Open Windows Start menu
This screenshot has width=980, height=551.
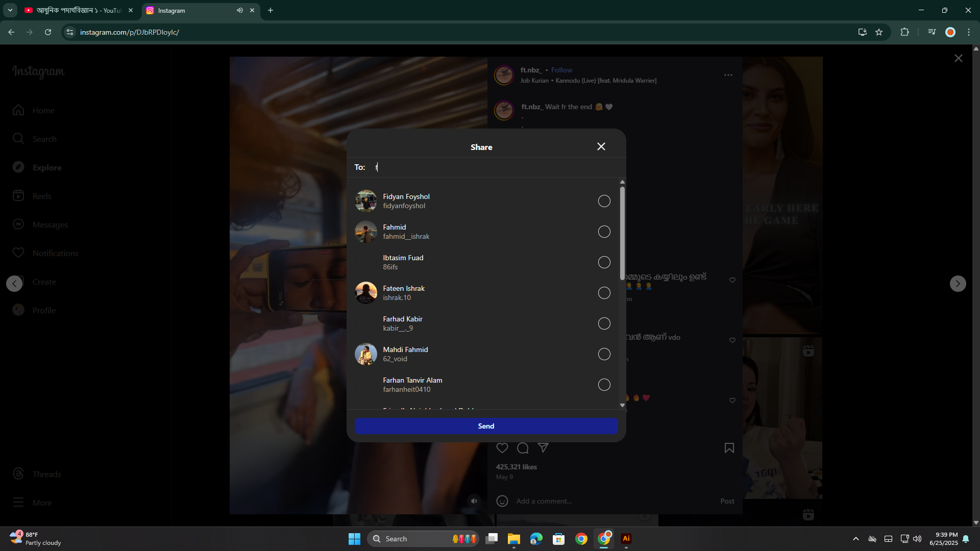pos(354,539)
